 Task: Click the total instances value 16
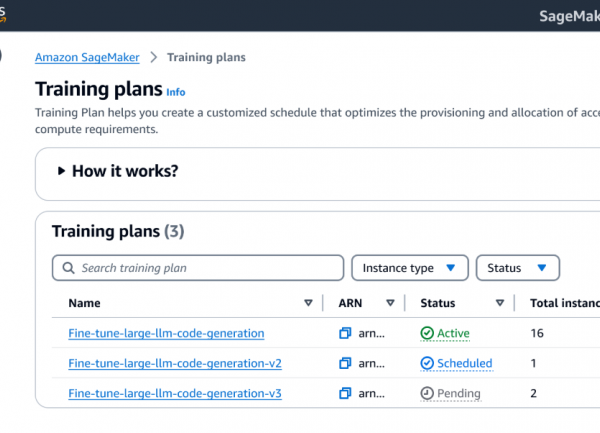coord(537,333)
